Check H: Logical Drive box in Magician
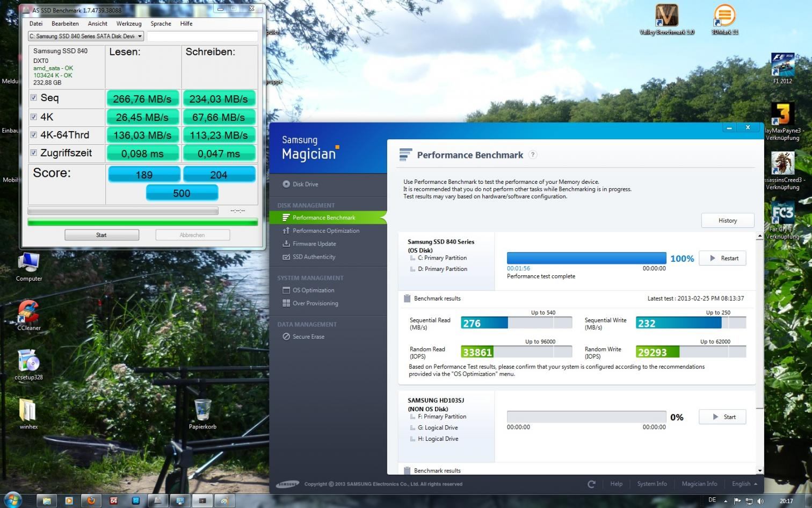This screenshot has width=812, height=508. [413, 439]
